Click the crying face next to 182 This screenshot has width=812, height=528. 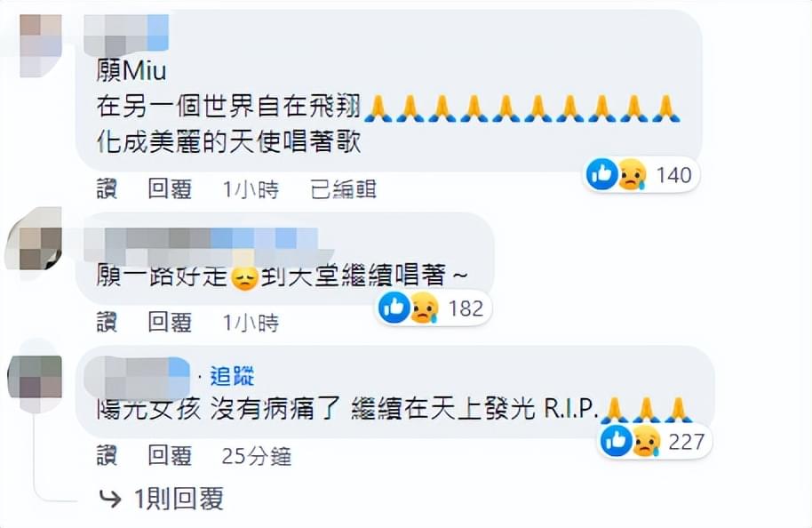tap(425, 308)
